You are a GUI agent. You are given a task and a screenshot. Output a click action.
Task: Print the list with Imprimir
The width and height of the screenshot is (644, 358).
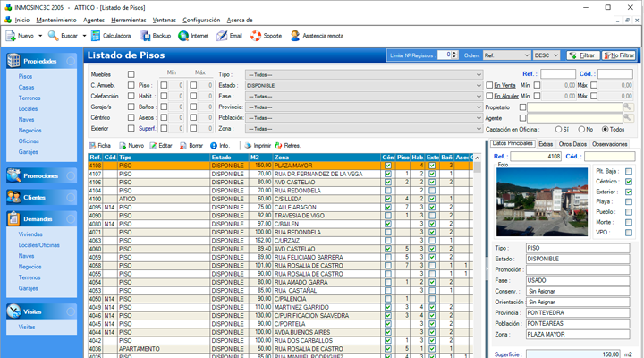point(258,146)
